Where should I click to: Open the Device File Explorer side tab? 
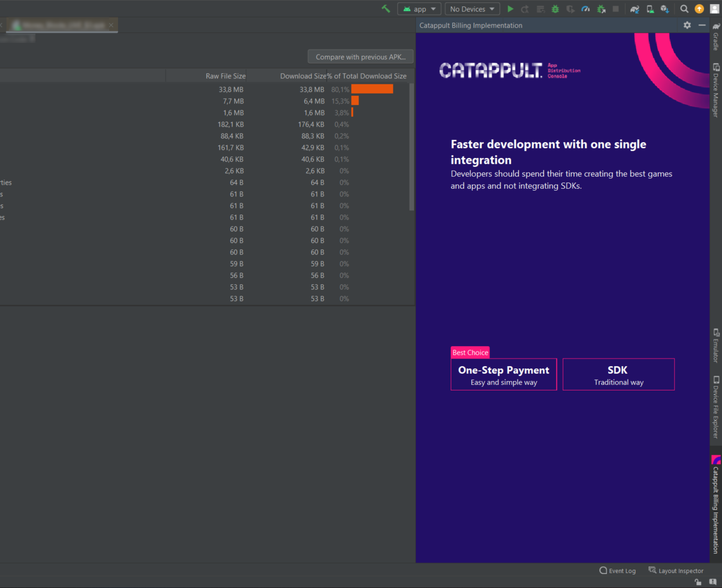(x=716, y=407)
